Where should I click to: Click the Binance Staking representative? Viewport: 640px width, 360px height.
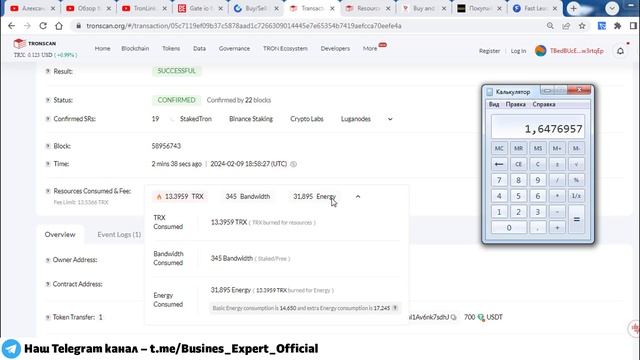pos(251,119)
